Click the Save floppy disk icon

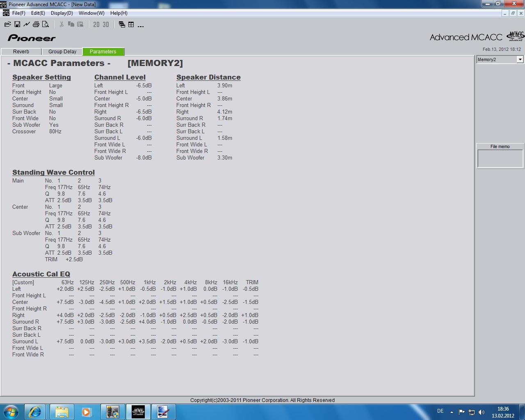pyautogui.click(x=17, y=25)
